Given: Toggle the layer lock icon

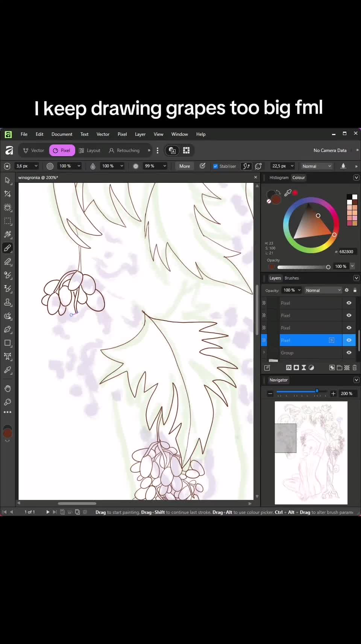Looking at the screenshot, I should pos(355,290).
